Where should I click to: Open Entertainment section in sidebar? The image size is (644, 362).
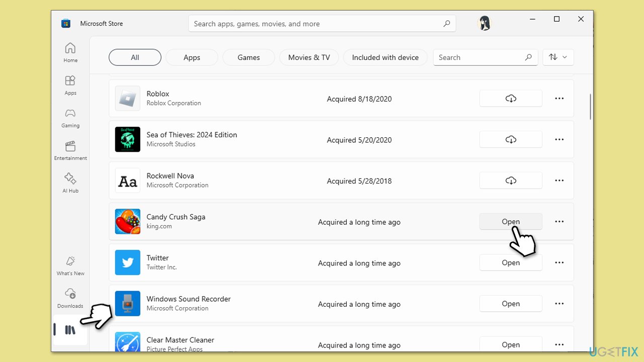pos(70,151)
